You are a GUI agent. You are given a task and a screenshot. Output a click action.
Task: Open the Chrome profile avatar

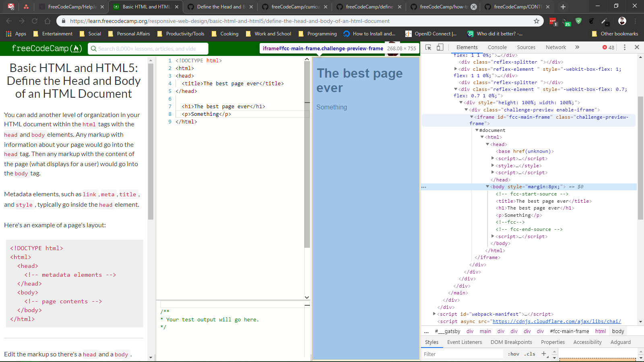pos(622,21)
